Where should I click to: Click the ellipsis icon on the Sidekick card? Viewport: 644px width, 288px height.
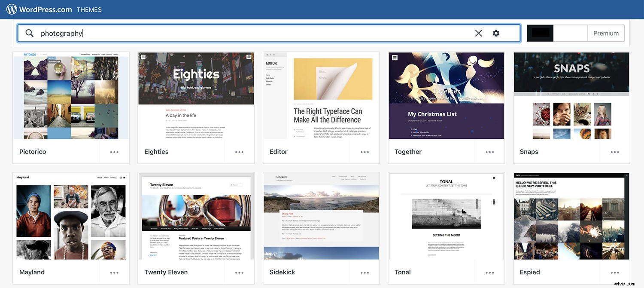[x=364, y=273]
